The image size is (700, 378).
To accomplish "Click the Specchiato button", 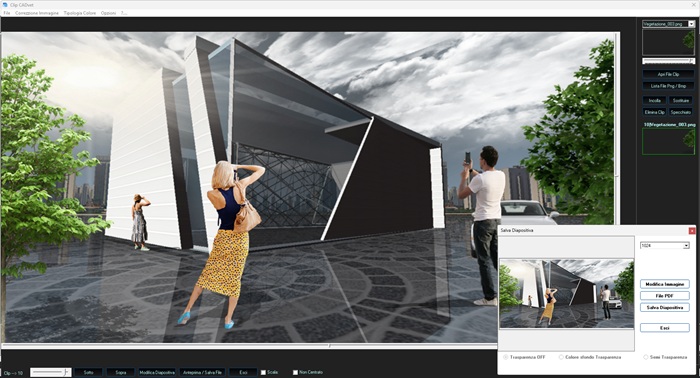I will (x=681, y=112).
